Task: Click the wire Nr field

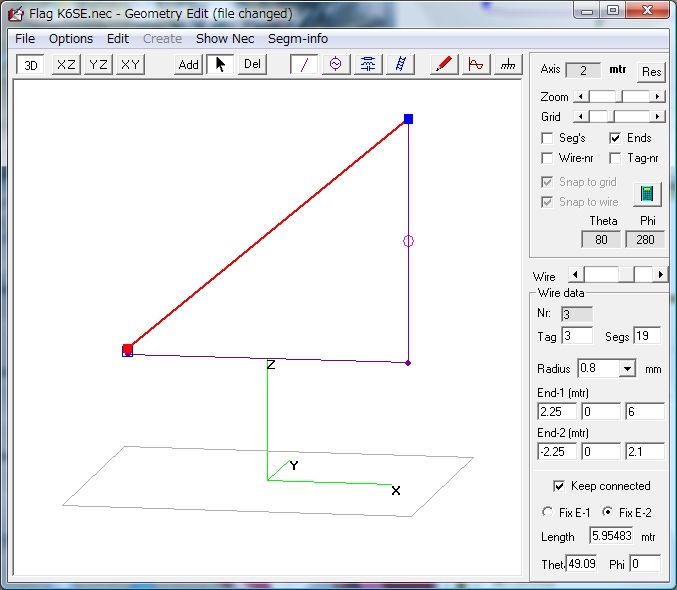Action: [577, 314]
